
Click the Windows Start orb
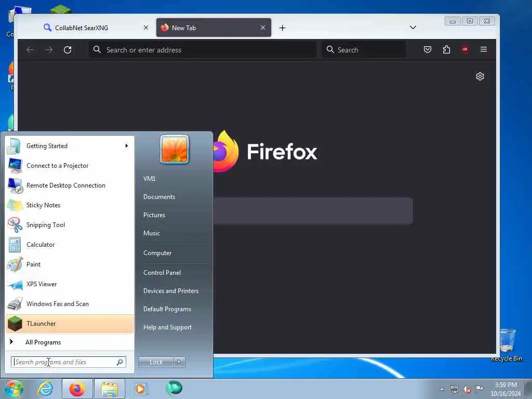click(x=14, y=389)
